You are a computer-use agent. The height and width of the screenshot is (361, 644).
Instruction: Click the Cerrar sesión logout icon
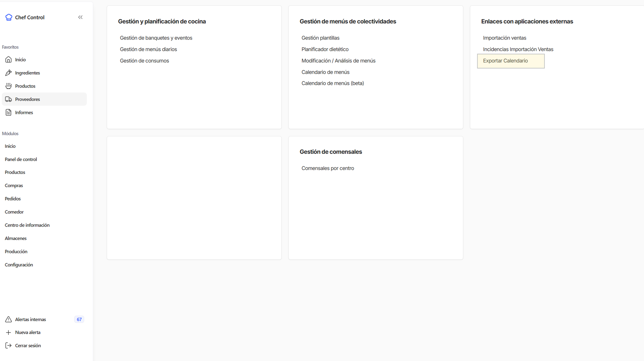pyautogui.click(x=9, y=346)
